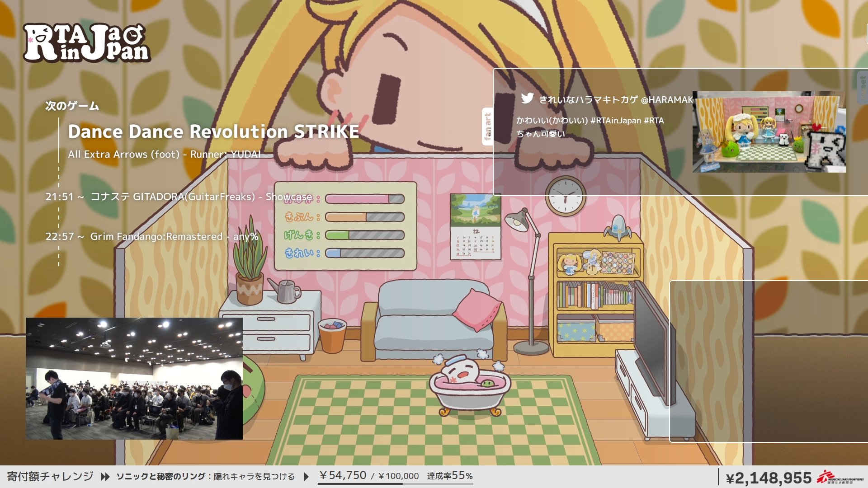Viewport: 868px width, 488px height.
Task: Open the 21:51 GITADORA Showcase entry
Action: click(179, 197)
